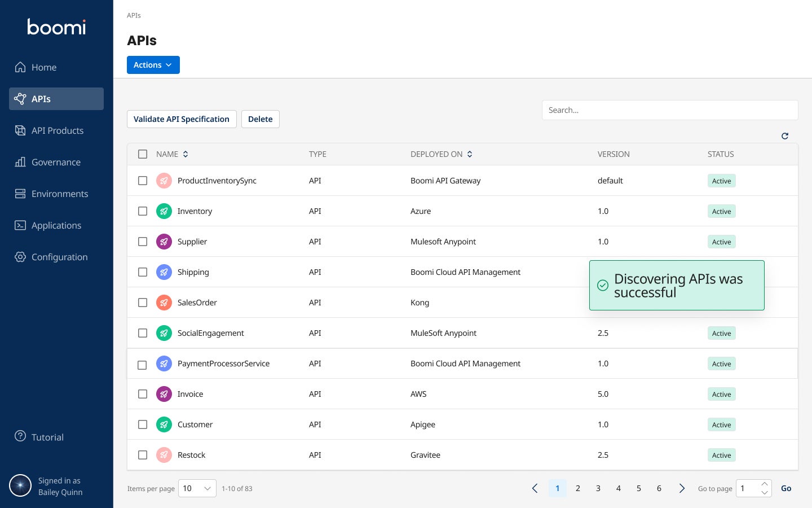Go to page 2
The width and height of the screenshot is (812, 508).
[x=578, y=488]
